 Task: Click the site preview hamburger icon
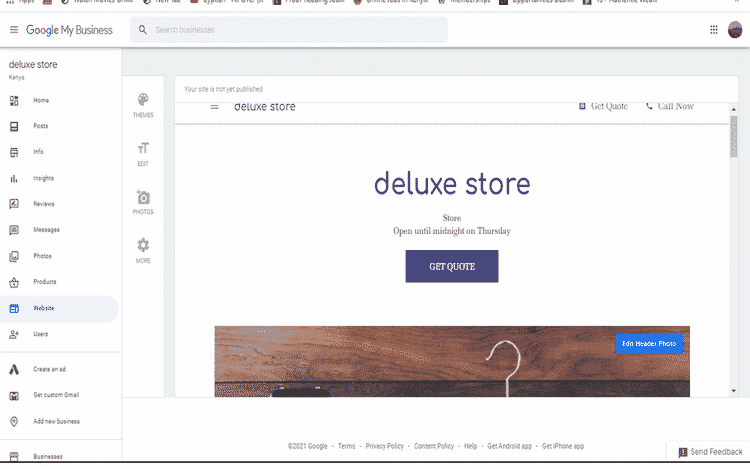[214, 107]
